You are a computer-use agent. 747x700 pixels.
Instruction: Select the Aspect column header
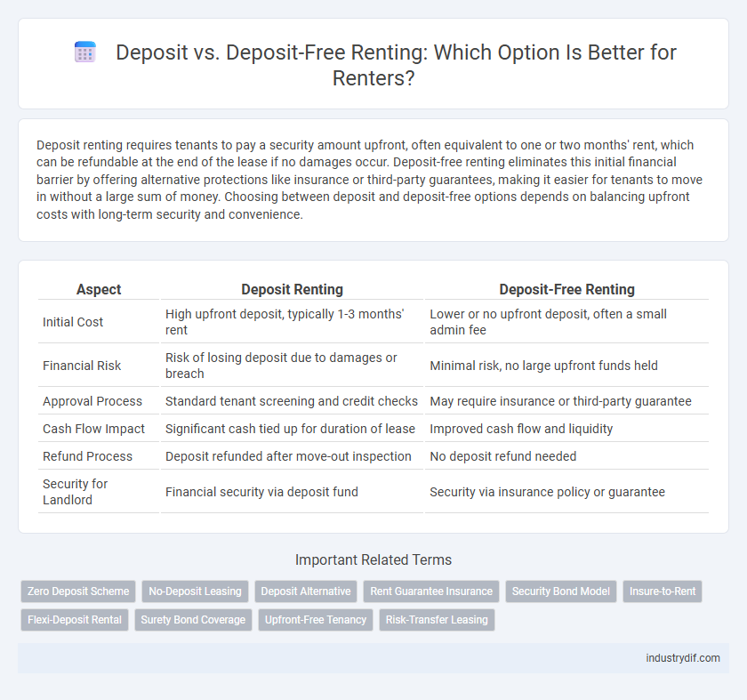click(x=99, y=289)
